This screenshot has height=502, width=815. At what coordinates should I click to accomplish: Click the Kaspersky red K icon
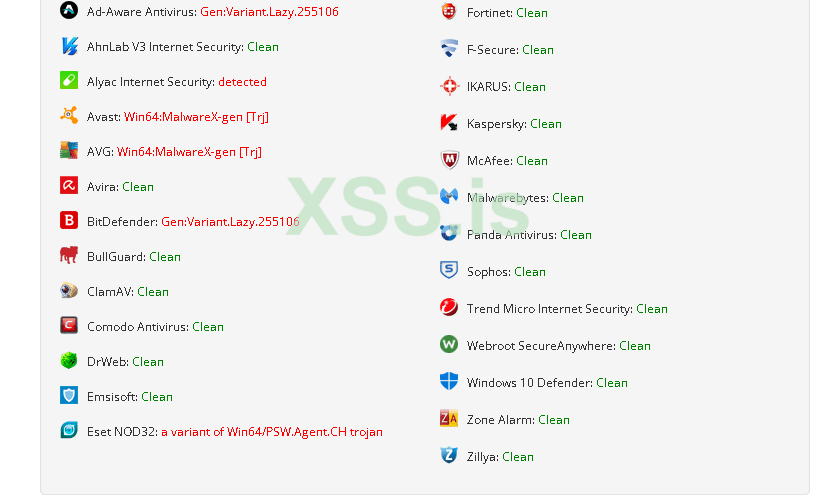click(449, 123)
